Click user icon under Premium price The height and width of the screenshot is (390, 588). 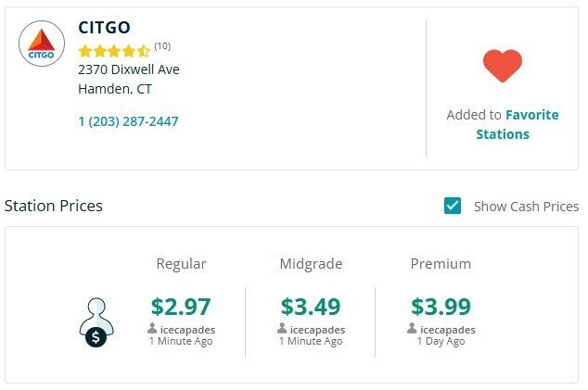pos(413,329)
